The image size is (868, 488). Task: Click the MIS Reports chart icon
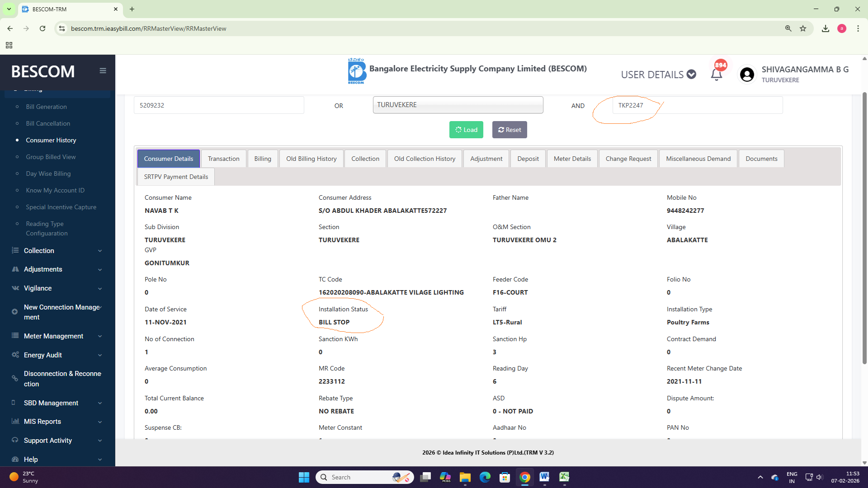15,421
